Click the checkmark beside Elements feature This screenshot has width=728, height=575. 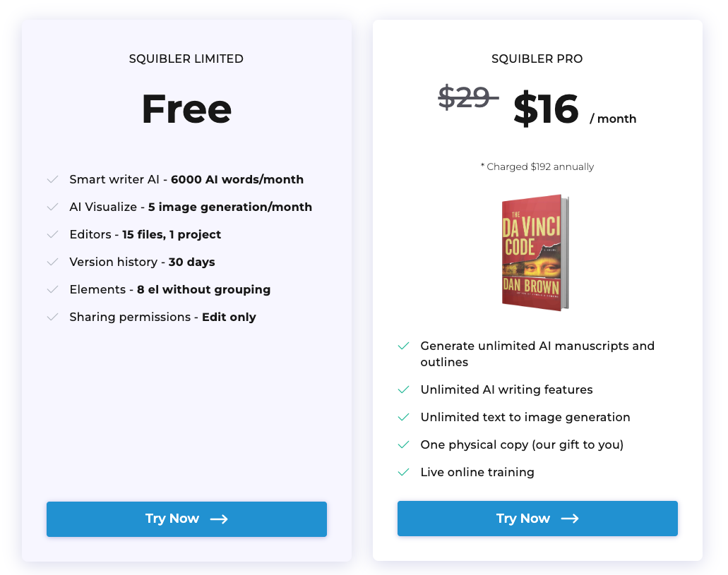pos(52,290)
